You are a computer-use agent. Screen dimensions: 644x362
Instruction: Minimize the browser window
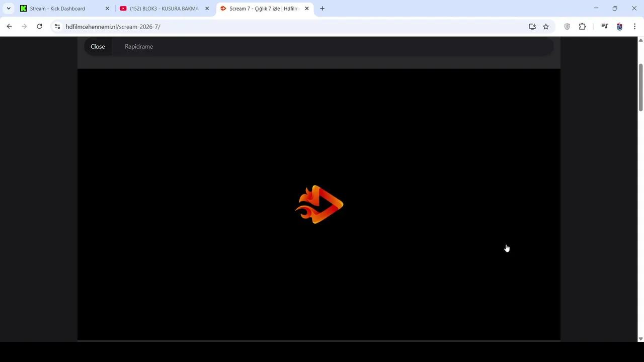(x=596, y=9)
